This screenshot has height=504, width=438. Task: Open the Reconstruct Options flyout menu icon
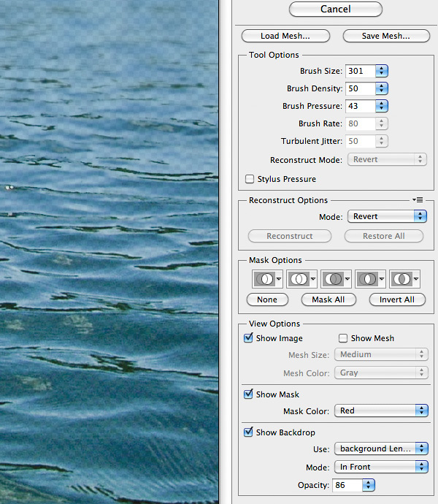[x=418, y=200]
